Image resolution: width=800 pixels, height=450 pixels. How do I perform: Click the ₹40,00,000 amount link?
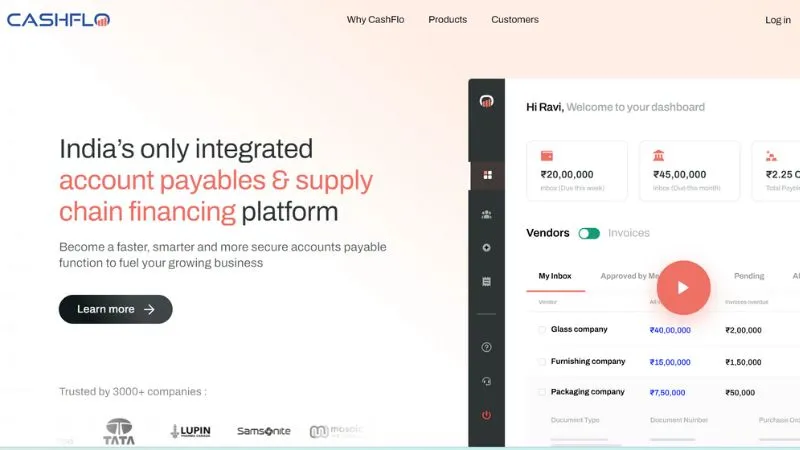[x=670, y=330]
